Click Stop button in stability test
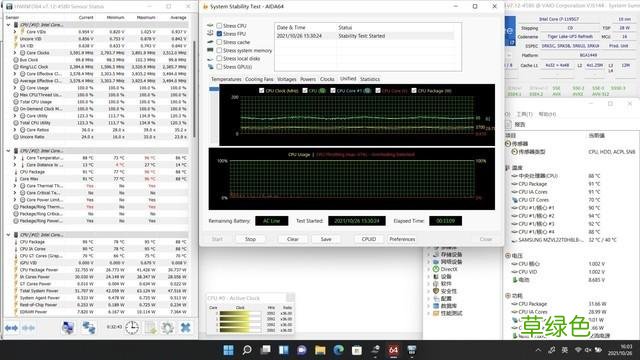 click(250, 239)
